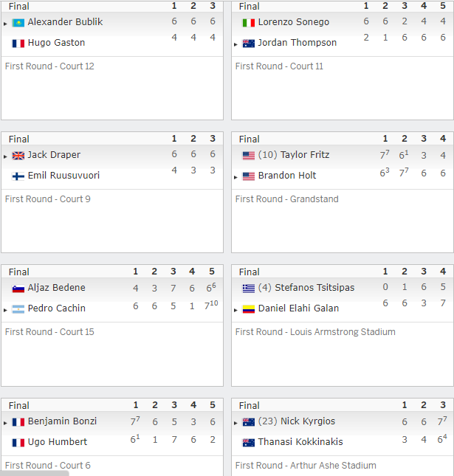The image size is (454, 476).
Task: Click the Greek flag beside Stefanos Tsitsipas
Action: tap(249, 289)
